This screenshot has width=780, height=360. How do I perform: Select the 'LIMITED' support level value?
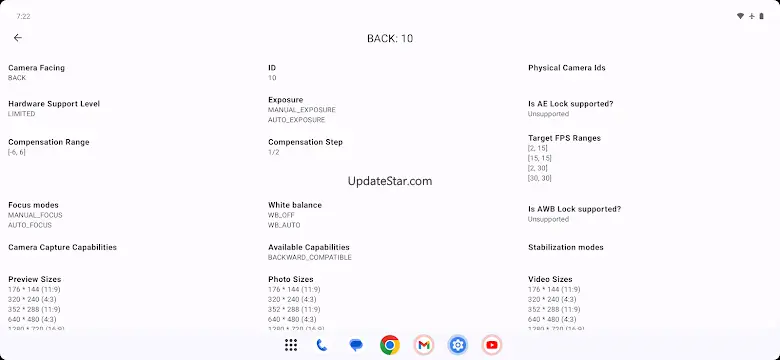(x=21, y=114)
